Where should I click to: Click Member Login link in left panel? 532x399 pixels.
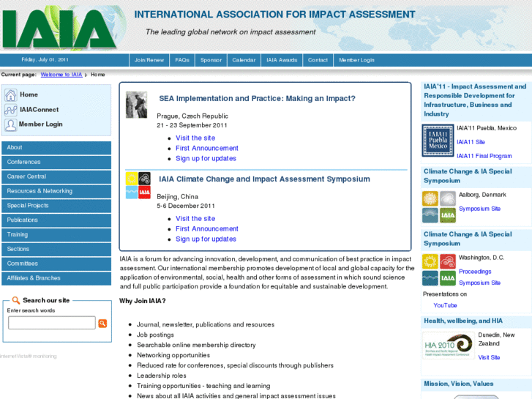point(41,124)
